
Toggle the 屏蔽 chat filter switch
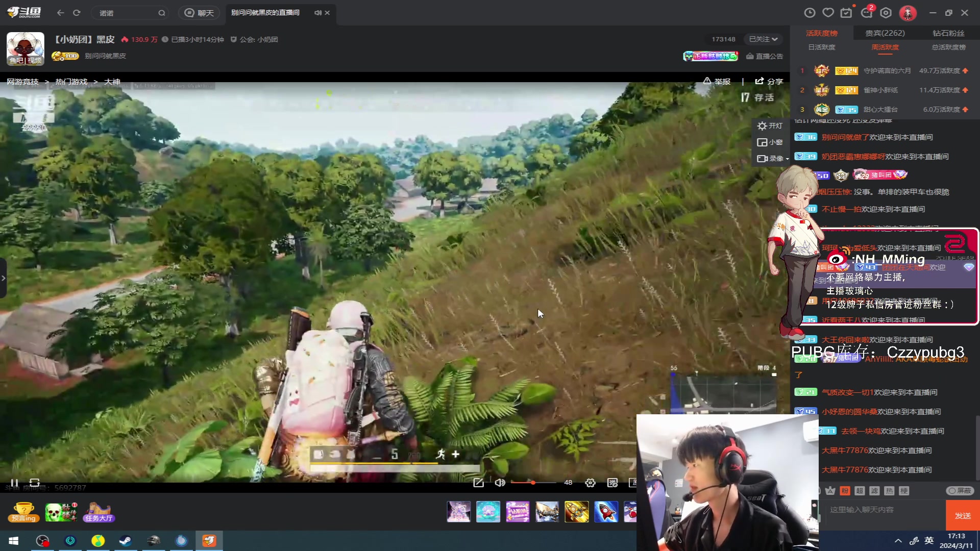pos(960,491)
